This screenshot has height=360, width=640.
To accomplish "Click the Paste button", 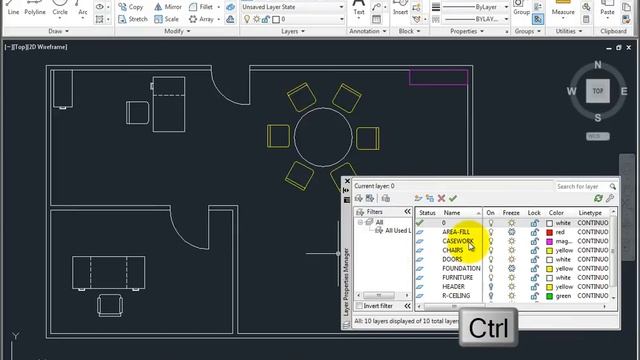I will [x=607, y=8].
